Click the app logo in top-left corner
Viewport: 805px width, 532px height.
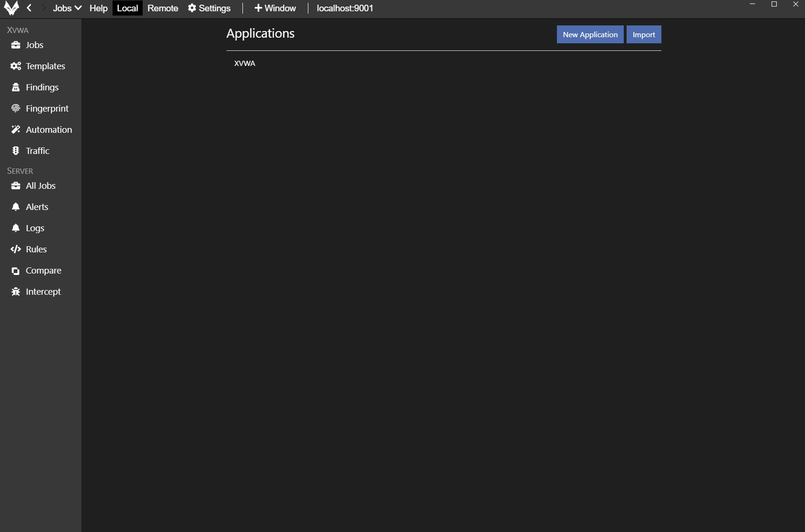pos(11,8)
